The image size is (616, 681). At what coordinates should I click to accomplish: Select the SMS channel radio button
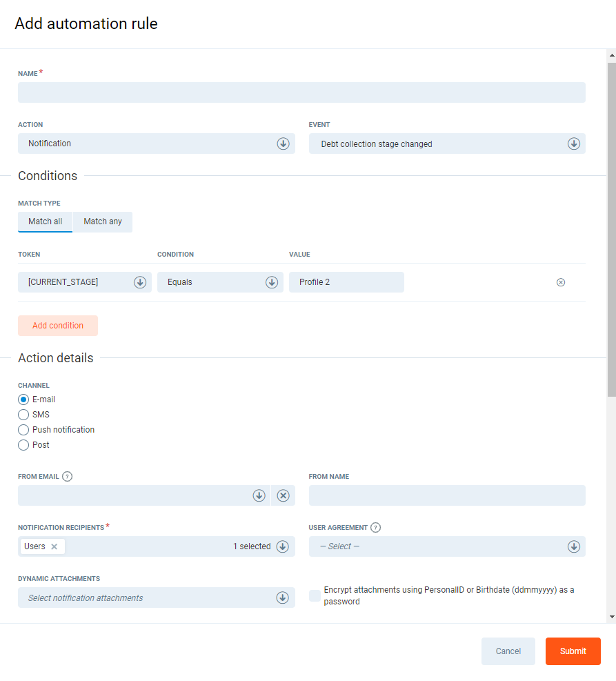pos(23,415)
